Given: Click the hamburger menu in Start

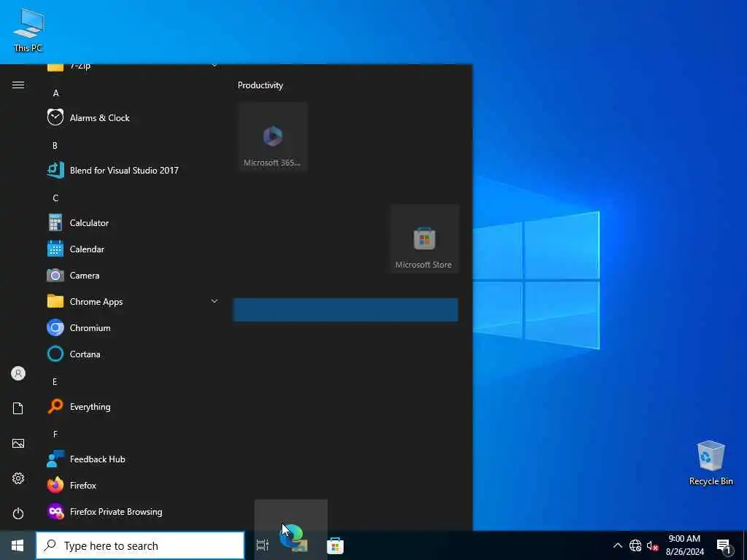Looking at the screenshot, I should (x=18, y=85).
